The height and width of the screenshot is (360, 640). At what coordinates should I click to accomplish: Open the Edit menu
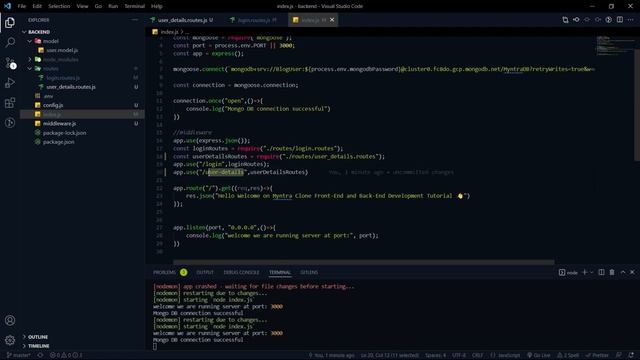37,6
